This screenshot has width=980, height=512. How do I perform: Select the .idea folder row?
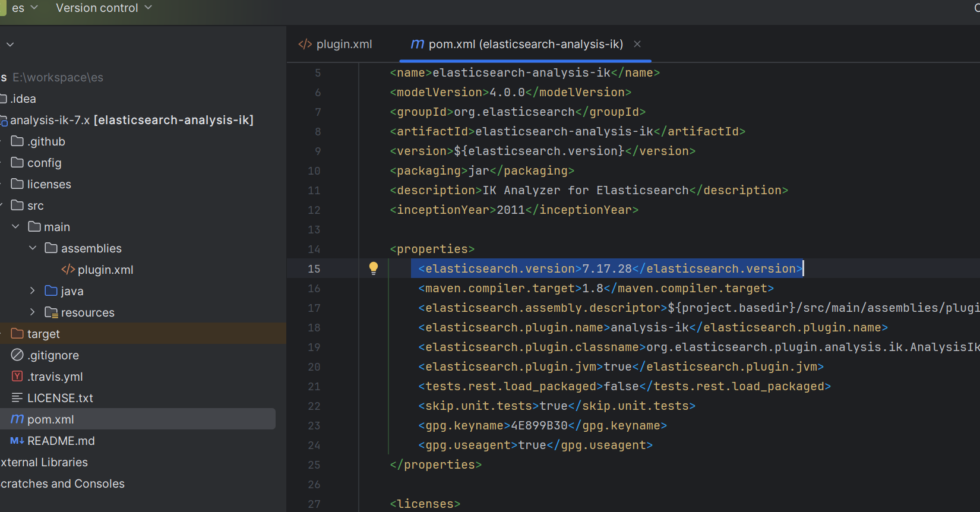click(143, 99)
